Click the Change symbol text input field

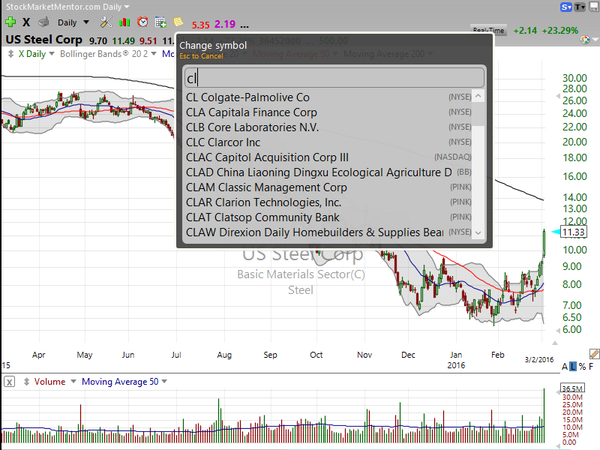coord(334,78)
